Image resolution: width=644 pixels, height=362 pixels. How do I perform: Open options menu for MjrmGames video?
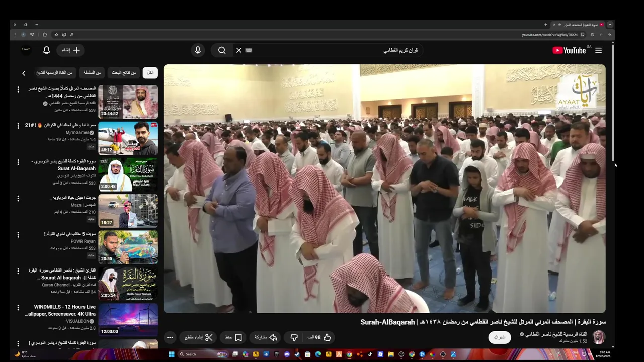[18, 126]
